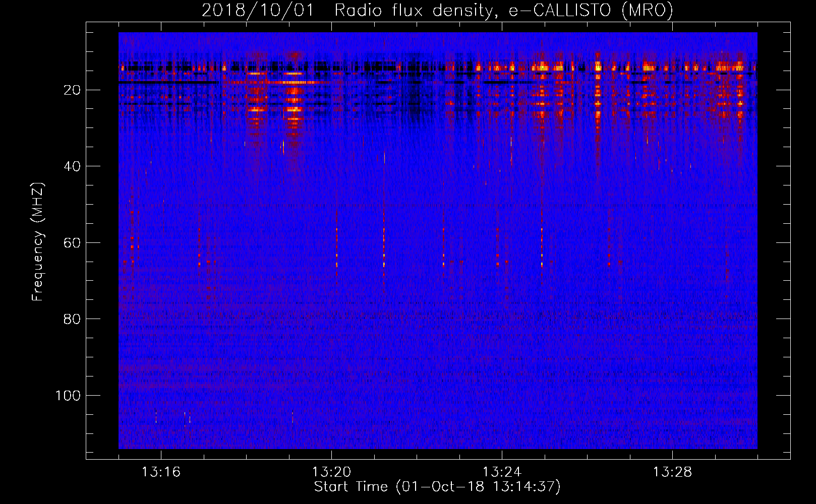
Task: Click the plot title 'Radio flux density, e-CALLISTO (MRO)'
Action: tap(504, 10)
